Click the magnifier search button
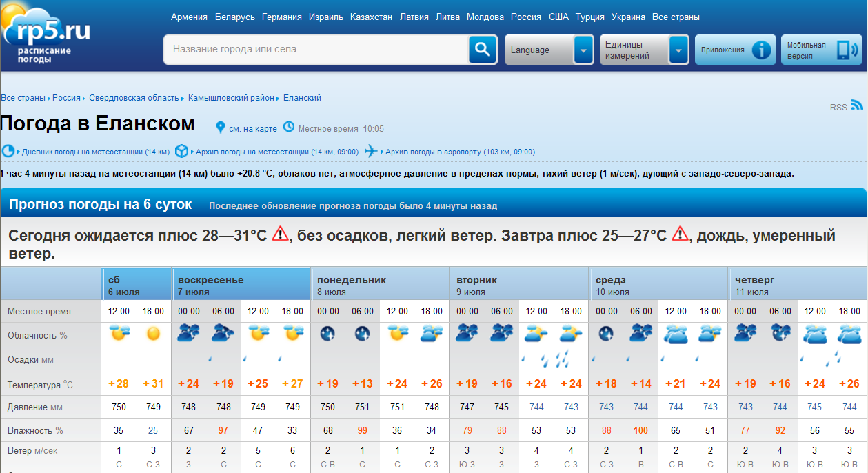This screenshot has height=473, width=868. pos(483,50)
